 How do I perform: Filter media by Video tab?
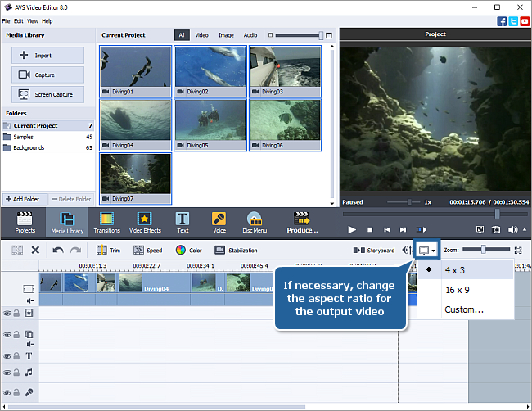(201, 35)
